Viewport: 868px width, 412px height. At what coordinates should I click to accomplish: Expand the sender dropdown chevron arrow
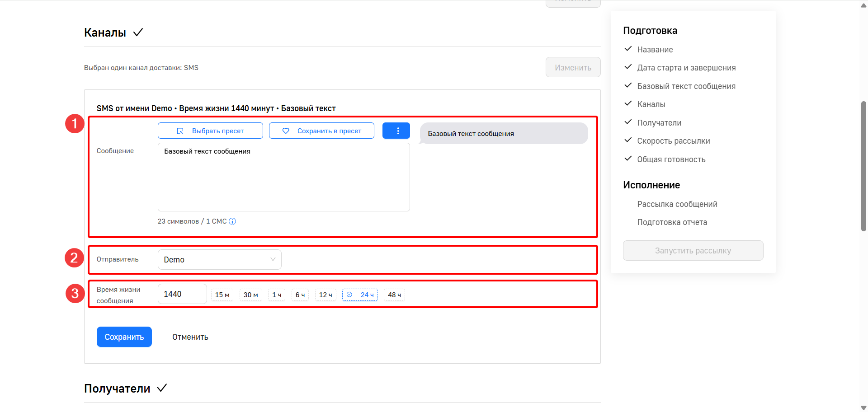pyautogui.click(x=273, y=259)
